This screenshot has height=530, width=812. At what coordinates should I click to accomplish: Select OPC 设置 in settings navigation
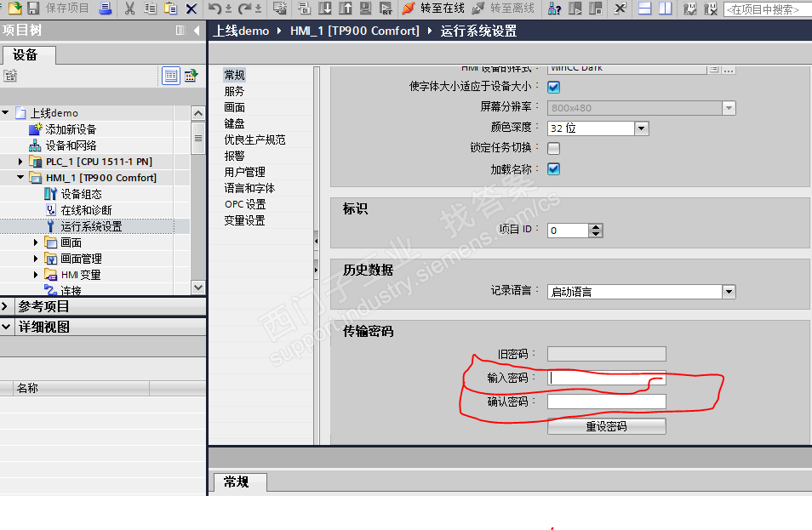245,204
